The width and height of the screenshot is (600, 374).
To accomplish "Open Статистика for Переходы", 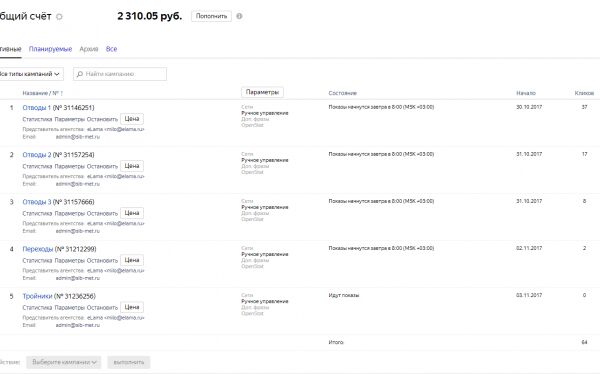I will tap(37, 260).
